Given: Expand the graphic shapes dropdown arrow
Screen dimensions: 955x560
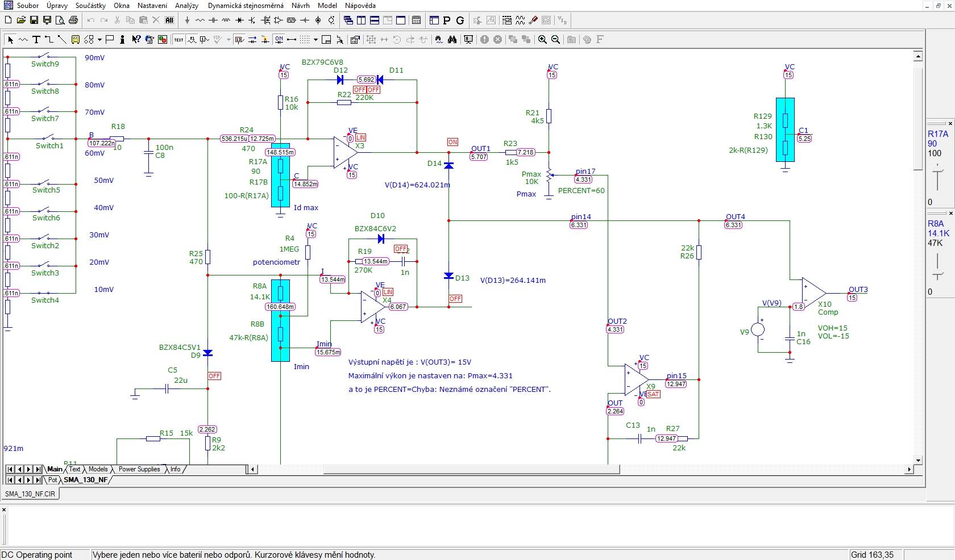Looking at the screenshot, I should coord(99,40).
